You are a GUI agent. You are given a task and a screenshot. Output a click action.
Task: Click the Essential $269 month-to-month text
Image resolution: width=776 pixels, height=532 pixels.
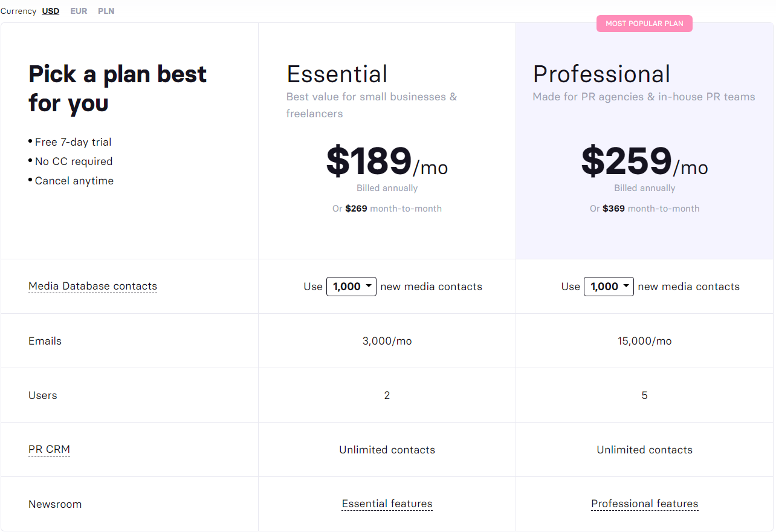point(387,209)
